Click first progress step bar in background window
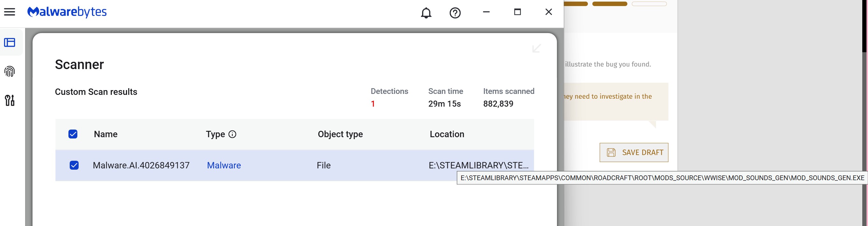Screen dimensions: 868x226 [x=576, y=4]
